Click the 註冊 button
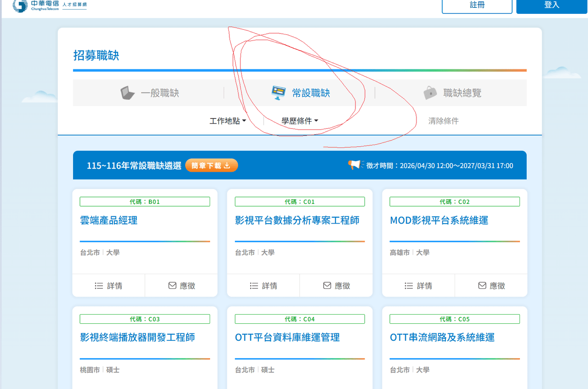This screenshot has height=389, width=588. tap(477, 6)
